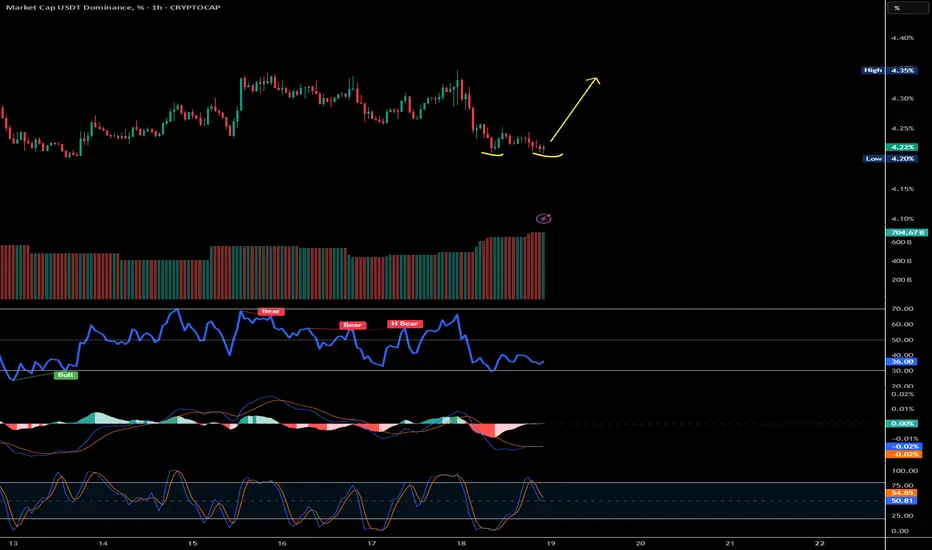Click the current price label 4.22%

pyautogui.click(x=902, y=147)
